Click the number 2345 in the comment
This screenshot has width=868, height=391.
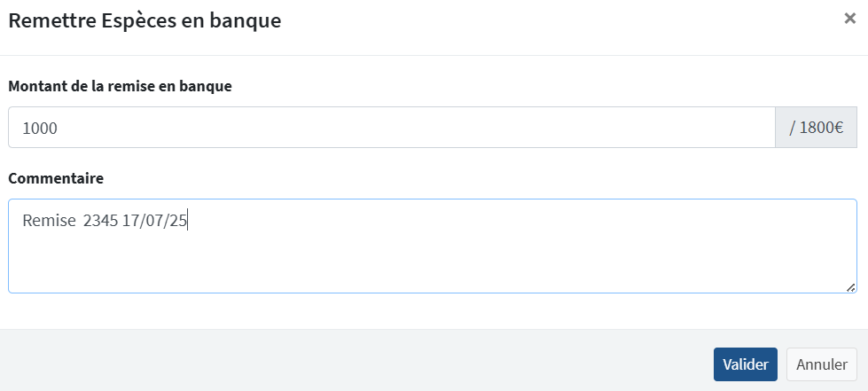point(100,222)
